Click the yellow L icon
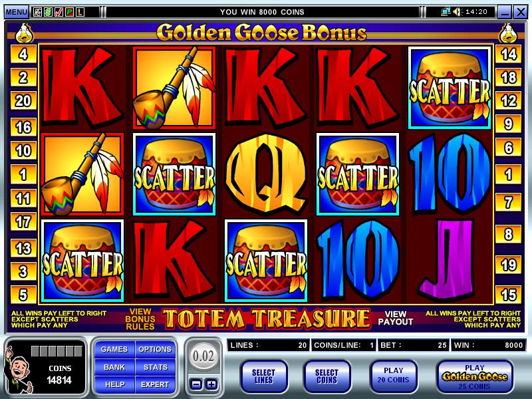 [80, 12]
